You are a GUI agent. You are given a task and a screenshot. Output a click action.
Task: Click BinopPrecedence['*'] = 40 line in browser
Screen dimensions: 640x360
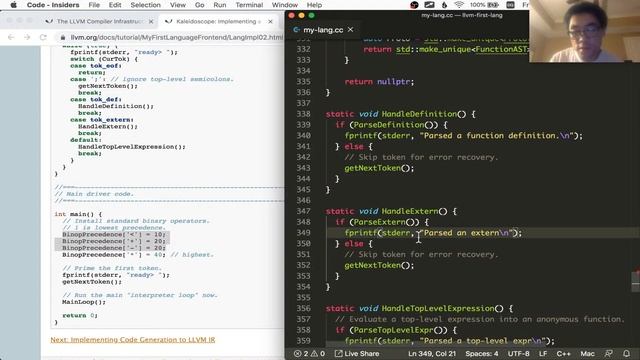click(x=113, y=255)
